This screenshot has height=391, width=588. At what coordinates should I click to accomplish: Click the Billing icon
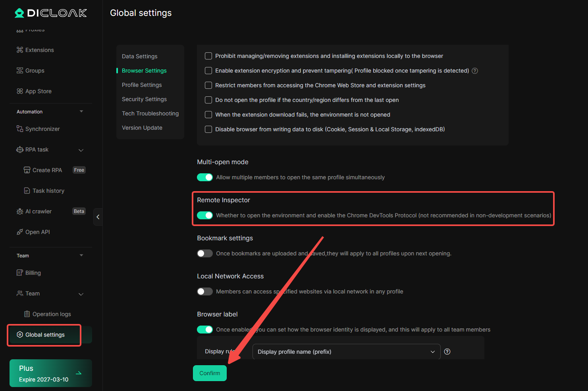(x=20, y=273)
